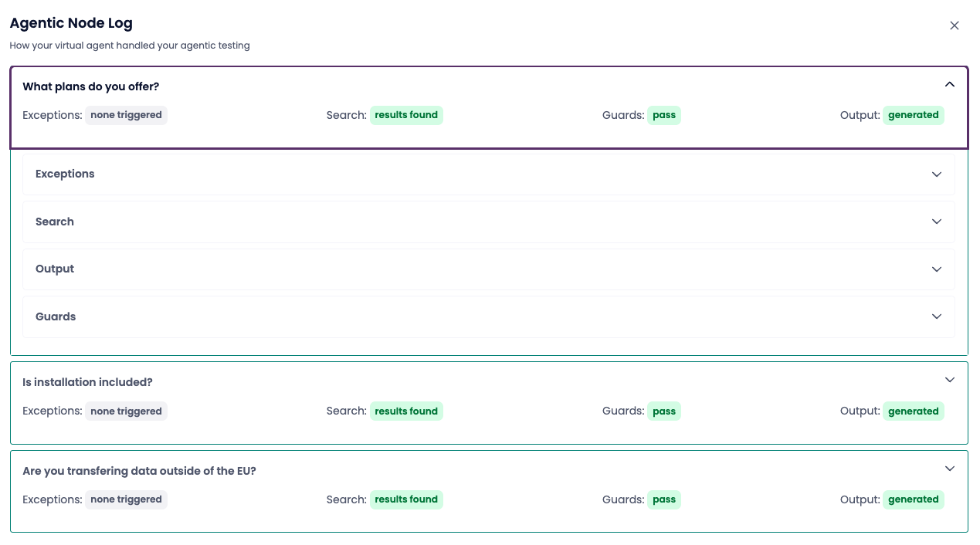Expand the Search section chevron
Screen dimensions: 980x545
[936, 222]
